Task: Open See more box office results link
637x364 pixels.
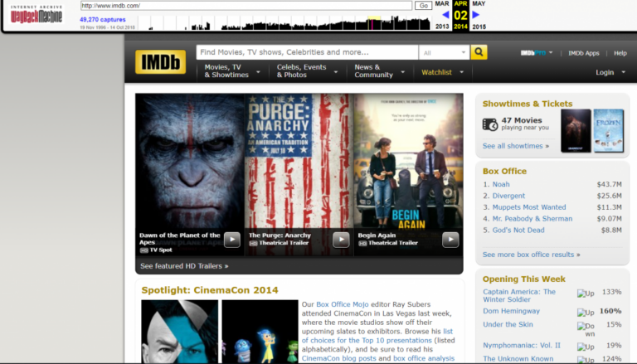Action: click(x=531, y=255)
